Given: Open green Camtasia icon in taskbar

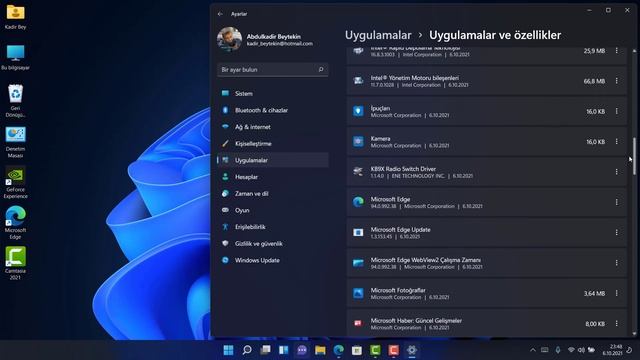Looking at the screenshot, I should click(x=376, y=350).
